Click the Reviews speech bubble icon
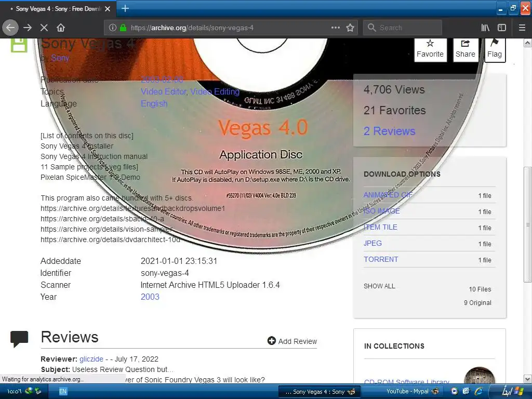Viewport: 532px width, 399px height. point(19,339)
